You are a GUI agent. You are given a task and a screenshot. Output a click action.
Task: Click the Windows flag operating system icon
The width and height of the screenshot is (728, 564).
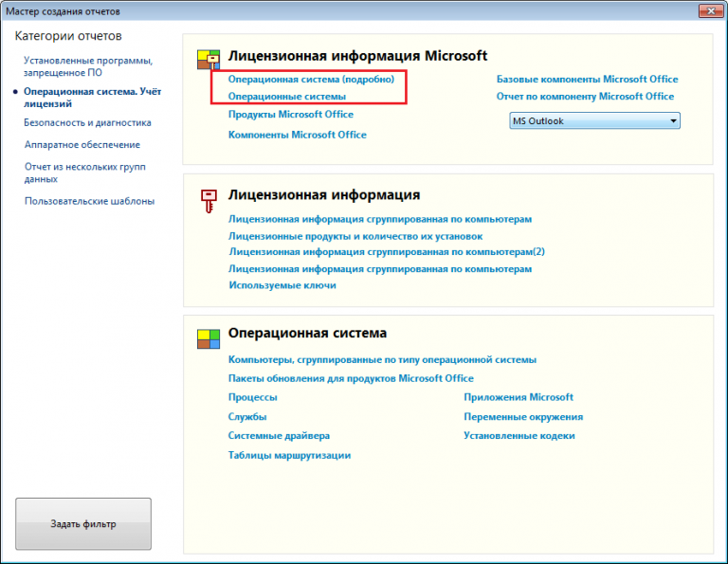[x=208, y=338]
